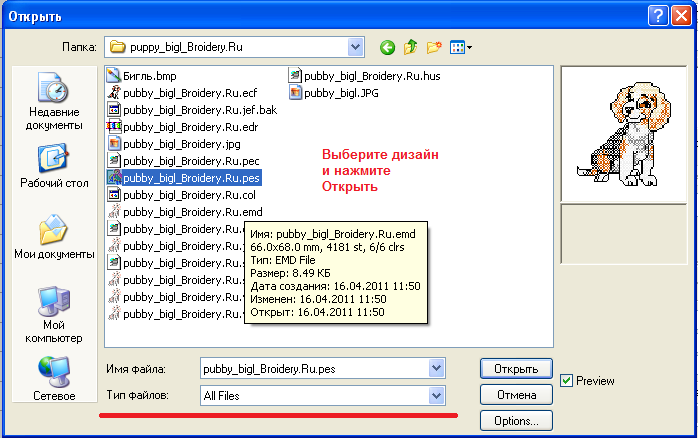
Task: Select the pubby_bigl_Broidery.jpg file icon
Action: [114, 144]
